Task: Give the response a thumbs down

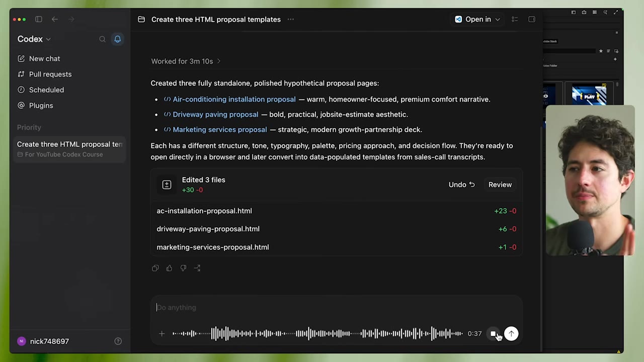Action: click(183, 268)
